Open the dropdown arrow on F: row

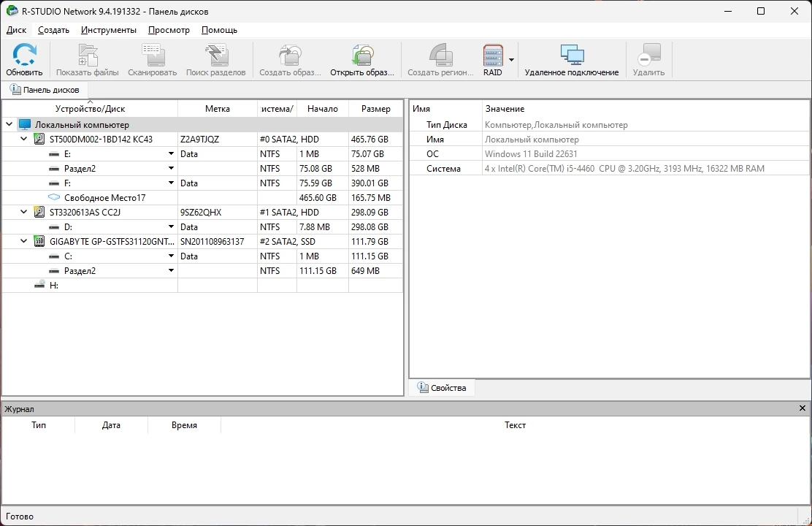point(171,183)
